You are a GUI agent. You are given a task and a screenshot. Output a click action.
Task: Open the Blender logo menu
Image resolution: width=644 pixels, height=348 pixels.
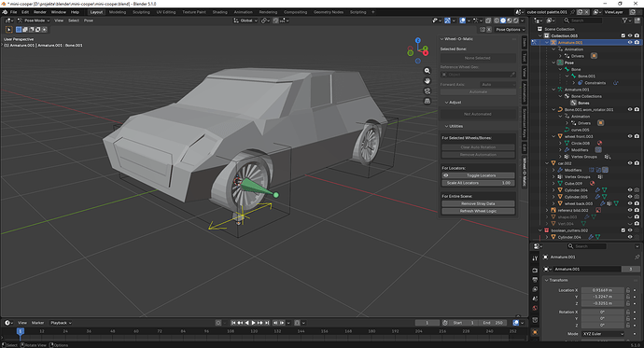tap(5, 12)
